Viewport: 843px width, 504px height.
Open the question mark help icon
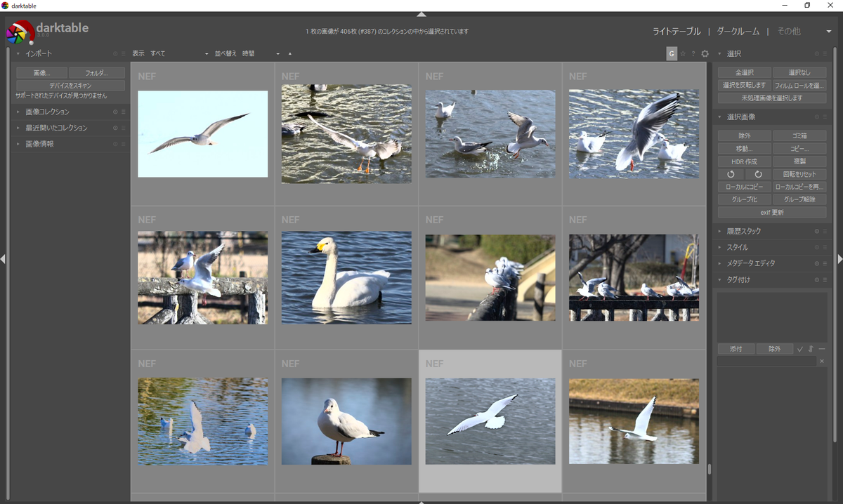(693, 53)
